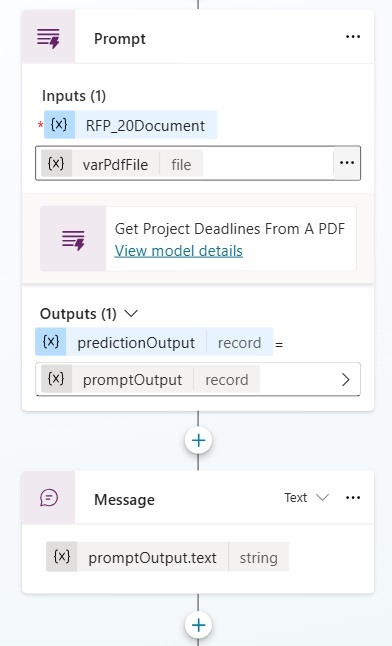
Task: Expand the promptOutput record arrow
Action: 345,379
